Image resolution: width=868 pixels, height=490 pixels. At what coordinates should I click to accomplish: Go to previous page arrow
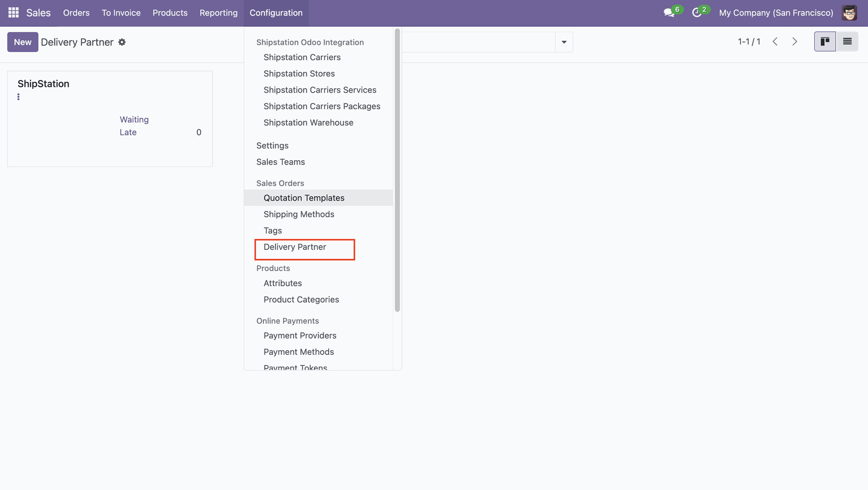[775, 42]
